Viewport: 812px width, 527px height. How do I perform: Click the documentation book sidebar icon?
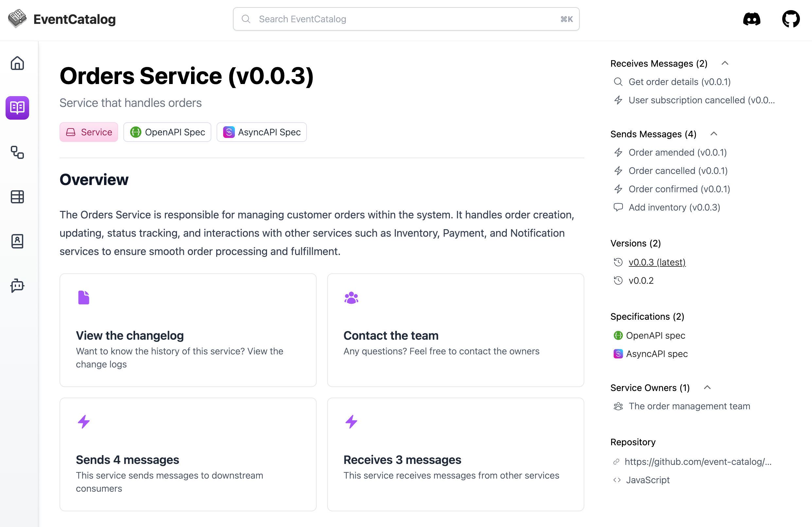[17, 108]
